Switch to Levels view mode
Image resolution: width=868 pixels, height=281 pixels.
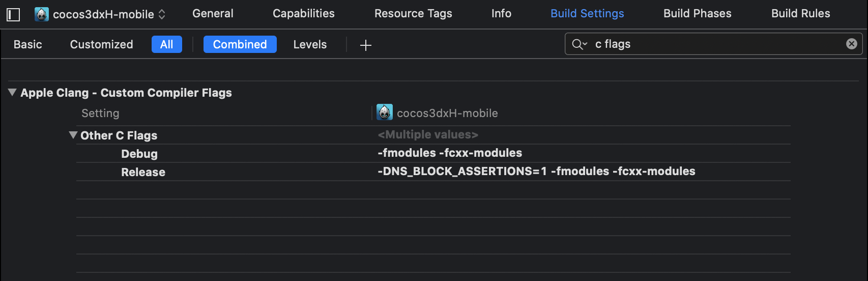(x=310, y=45)
